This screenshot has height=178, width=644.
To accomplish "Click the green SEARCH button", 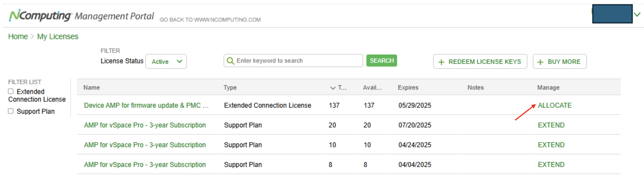I will tap(382, 61).
